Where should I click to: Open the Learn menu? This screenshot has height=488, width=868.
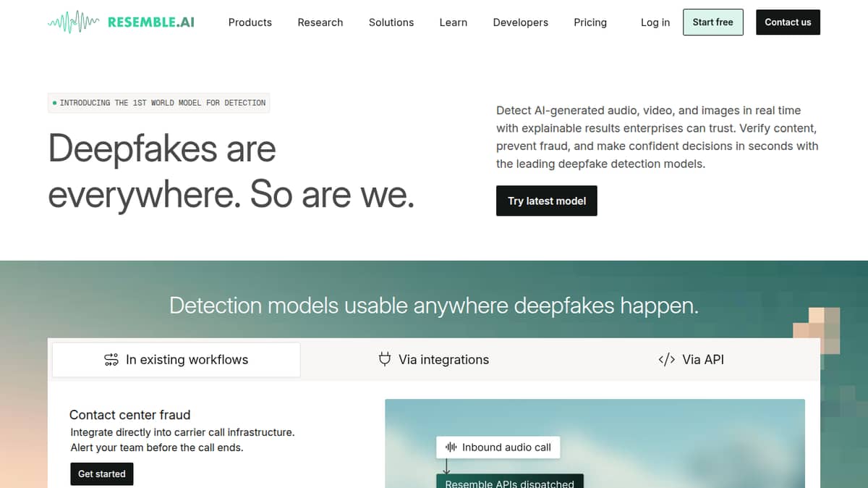(454, 22)
